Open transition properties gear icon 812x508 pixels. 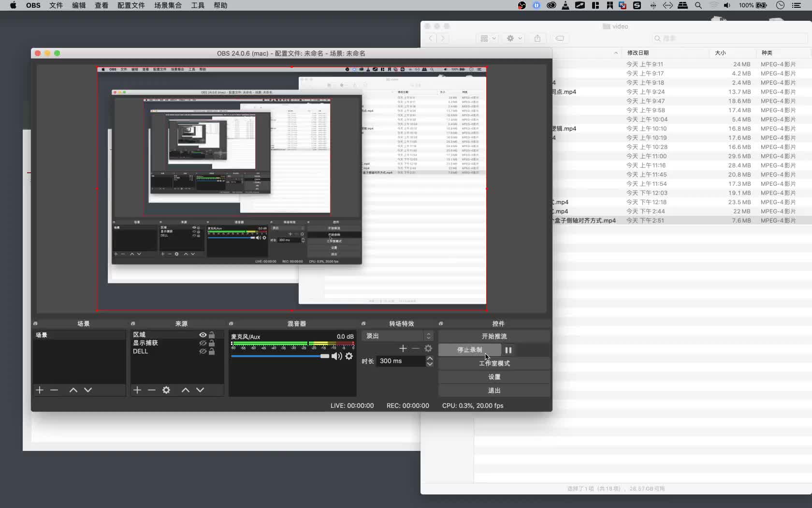[428, 348]
